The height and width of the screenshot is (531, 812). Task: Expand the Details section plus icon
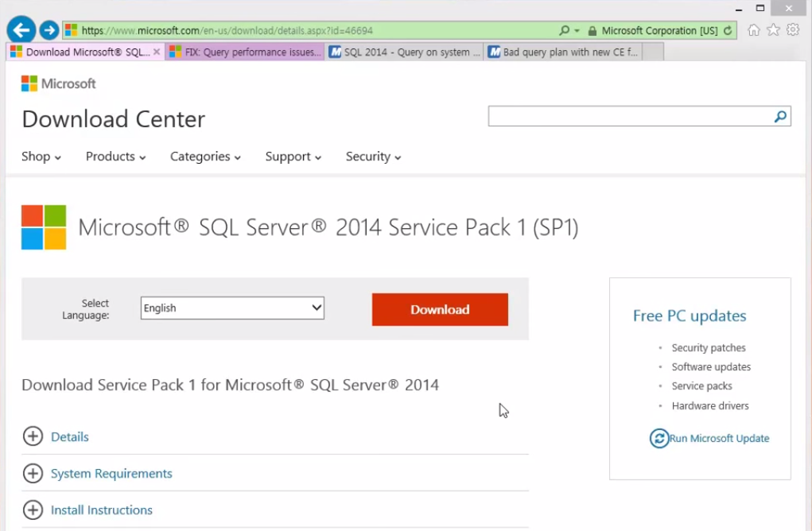point(33,436)
